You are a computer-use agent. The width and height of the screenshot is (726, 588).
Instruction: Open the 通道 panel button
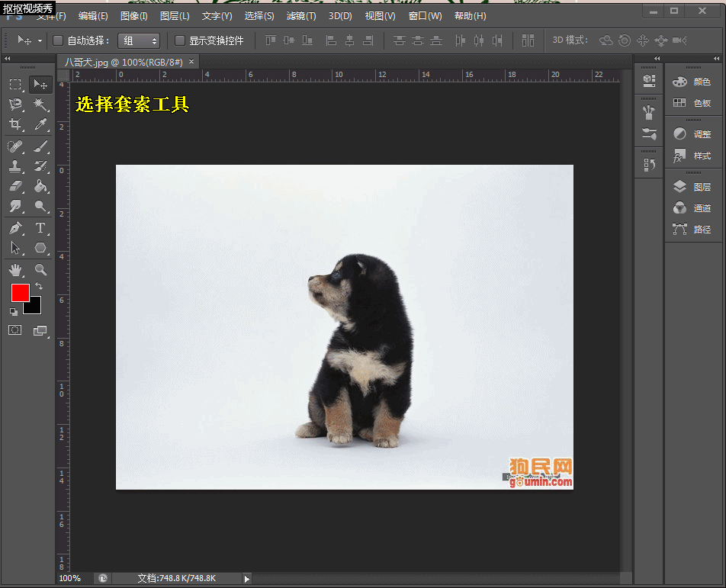tap(693, 208)
